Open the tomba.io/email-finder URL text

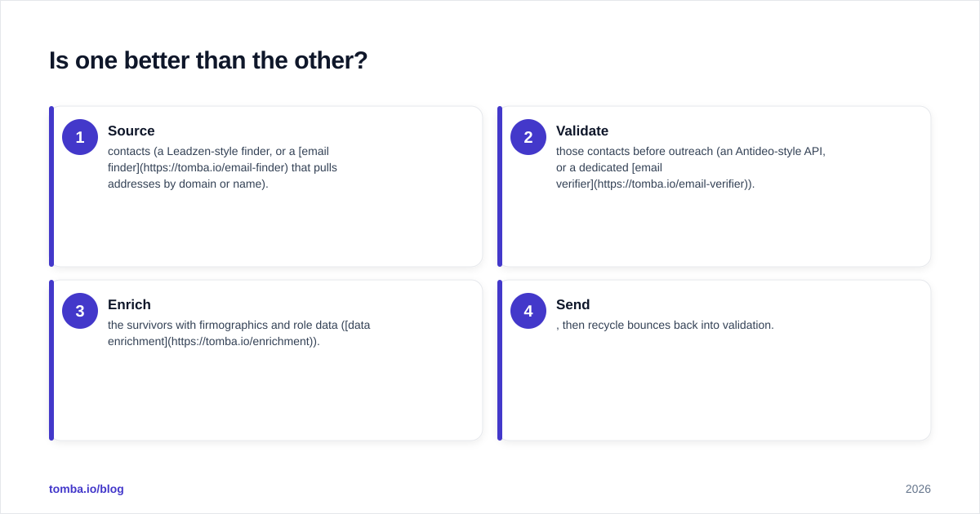pos(214,167)
